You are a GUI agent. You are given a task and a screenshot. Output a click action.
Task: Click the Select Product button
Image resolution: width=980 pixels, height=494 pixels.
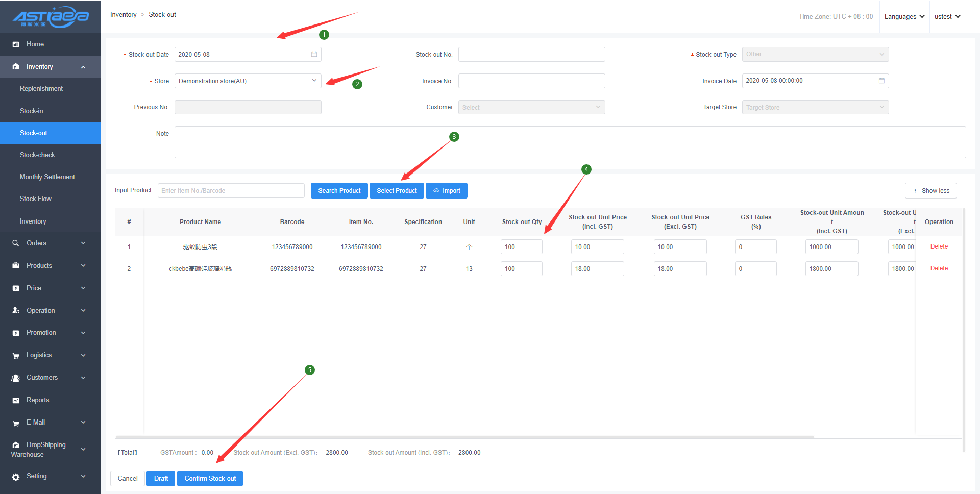click(397, 191)
